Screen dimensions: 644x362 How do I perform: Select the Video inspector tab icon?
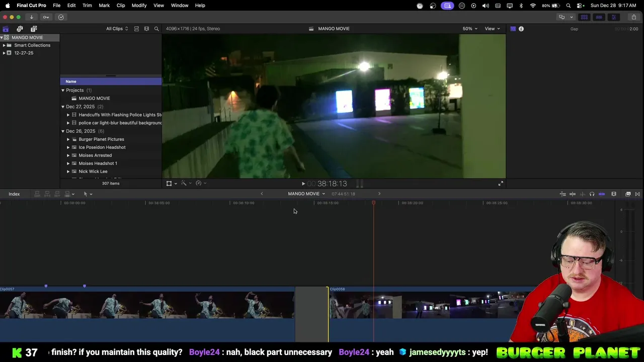click(x=513, y=29)
